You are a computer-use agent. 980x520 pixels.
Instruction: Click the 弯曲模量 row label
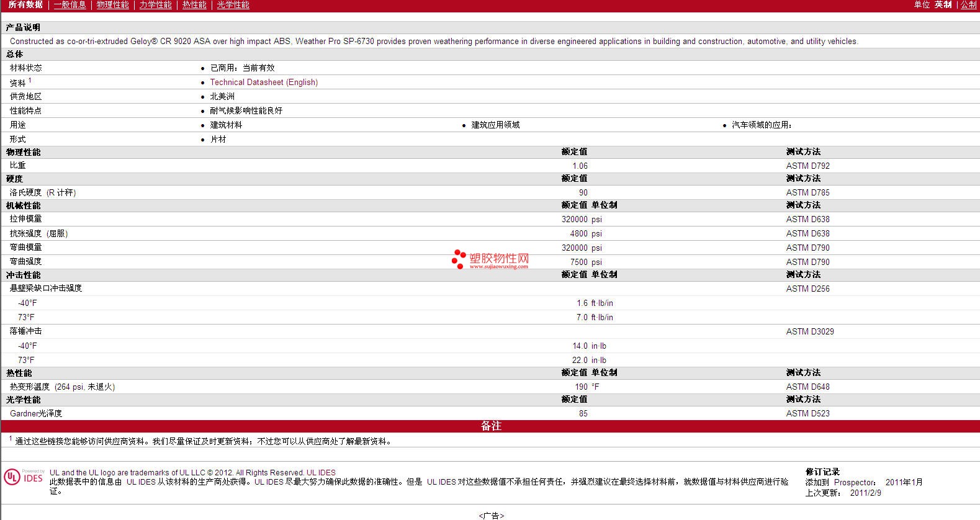pos(26,247)
